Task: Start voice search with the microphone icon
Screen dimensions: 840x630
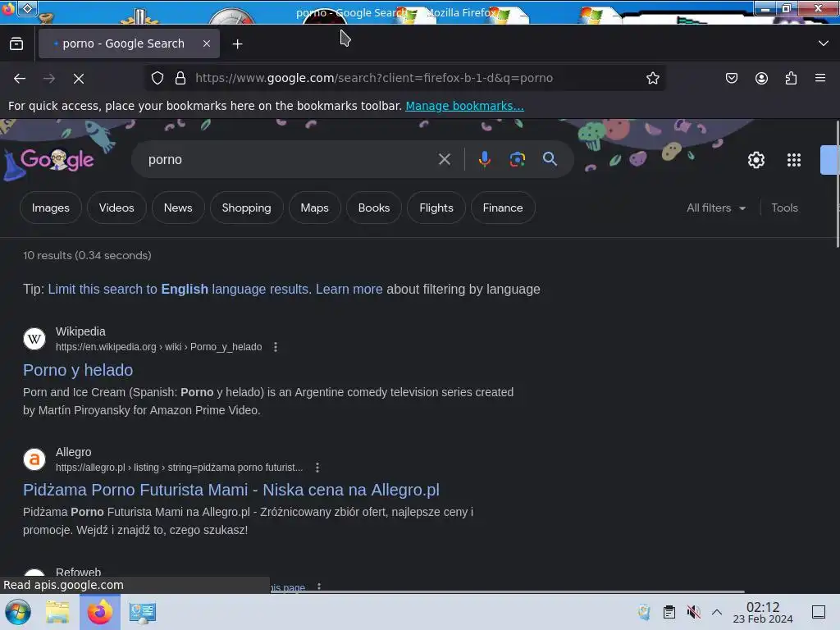Action: point(484,160)
